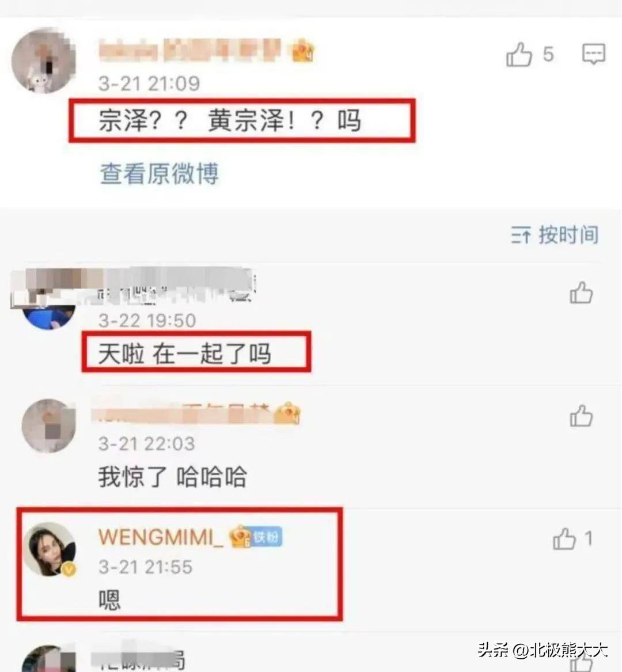The image size is (622, 672).
Task: Like the comment posted 3-21 21:09
Action: tap(519, 55)
